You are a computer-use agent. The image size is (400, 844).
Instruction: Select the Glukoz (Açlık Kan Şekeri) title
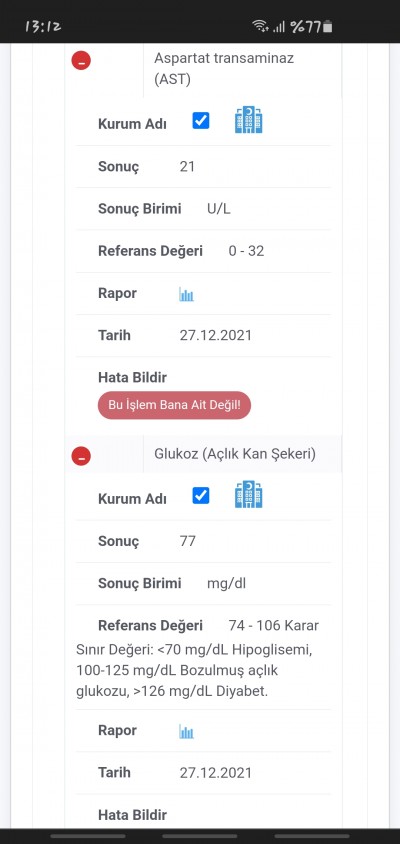235,454
